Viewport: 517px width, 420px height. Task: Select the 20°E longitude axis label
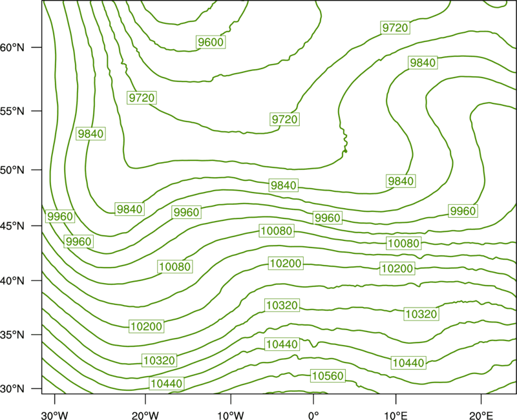click(481, 415)
